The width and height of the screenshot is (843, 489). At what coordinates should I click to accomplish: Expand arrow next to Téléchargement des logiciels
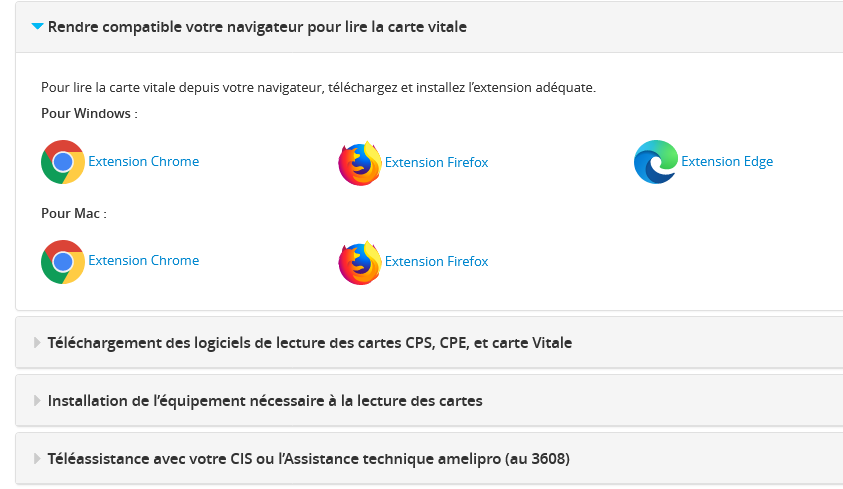[37, 343]
